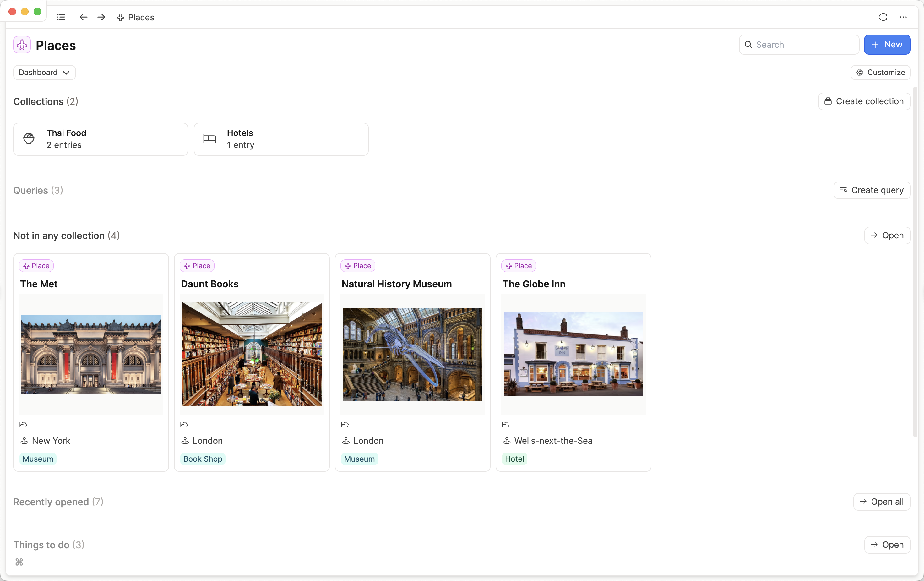Focus the Search field
This screenshot has height=581, width=924.
[799, 45]
